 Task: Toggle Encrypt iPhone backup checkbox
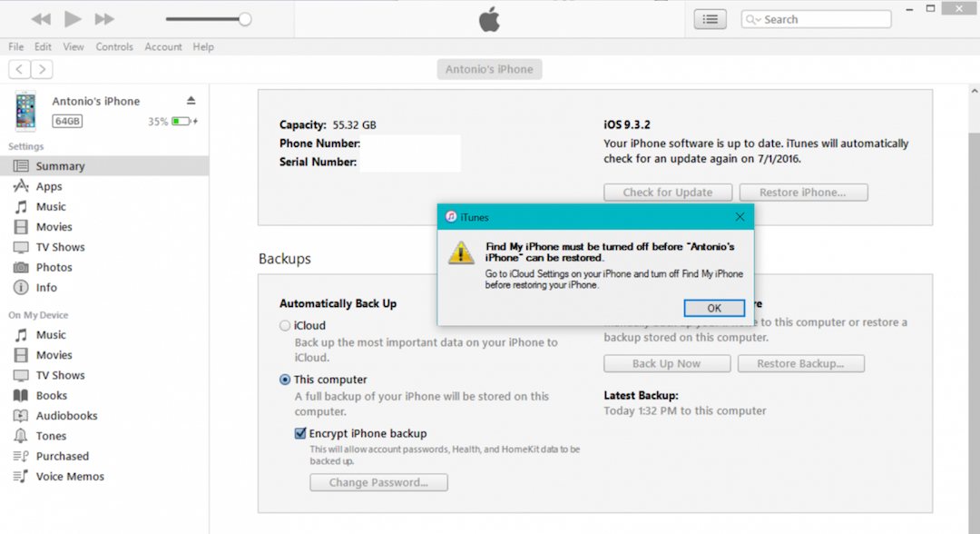coord(300,433)
